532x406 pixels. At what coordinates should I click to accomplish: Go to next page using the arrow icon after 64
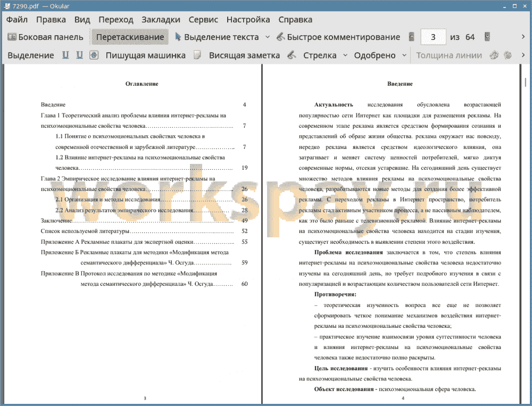[487, 37]
